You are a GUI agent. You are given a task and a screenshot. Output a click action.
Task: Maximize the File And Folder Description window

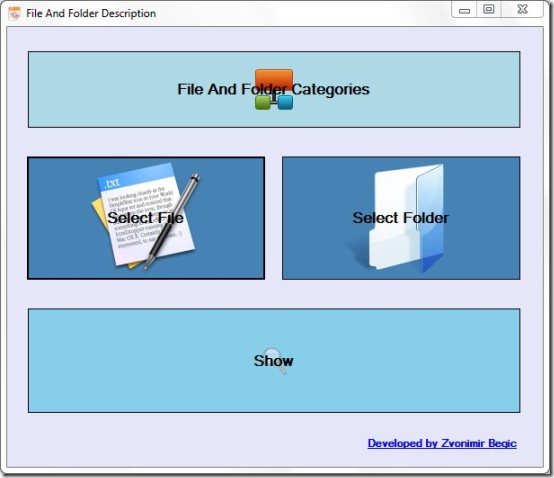pyautogui.click(x=489, y=10)
